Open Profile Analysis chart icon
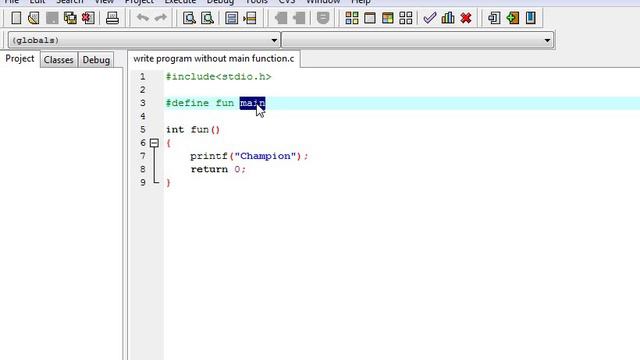The height and width of the screenshot is (360, 640). click(448, 18)
